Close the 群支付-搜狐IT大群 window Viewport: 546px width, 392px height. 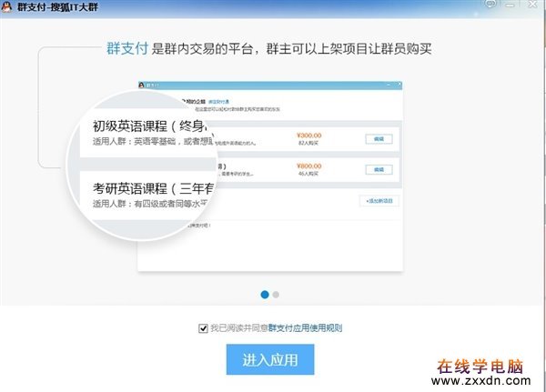pyautogui.click(x=532, y=5)
